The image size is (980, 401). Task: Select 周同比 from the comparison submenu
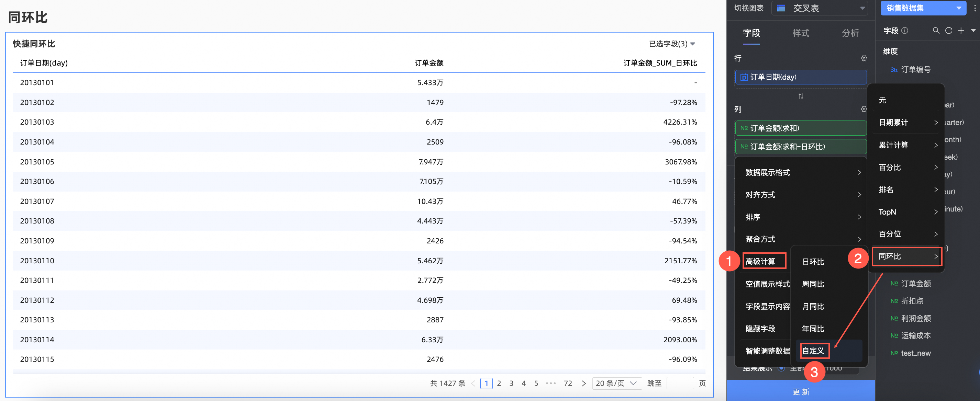(813, 284)
